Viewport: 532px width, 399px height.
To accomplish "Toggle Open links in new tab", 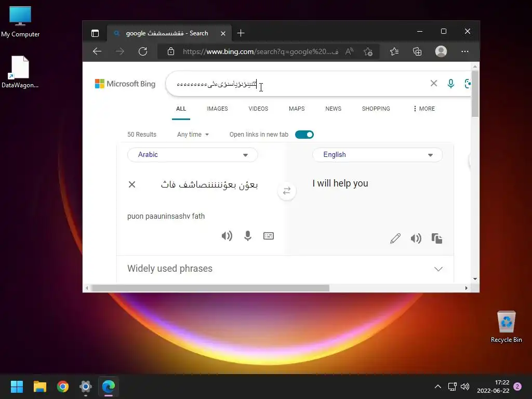I will (x=304, y=135).
